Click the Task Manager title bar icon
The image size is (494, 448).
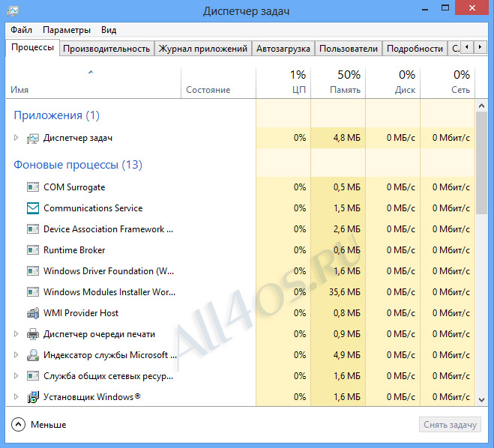[13, 11]
